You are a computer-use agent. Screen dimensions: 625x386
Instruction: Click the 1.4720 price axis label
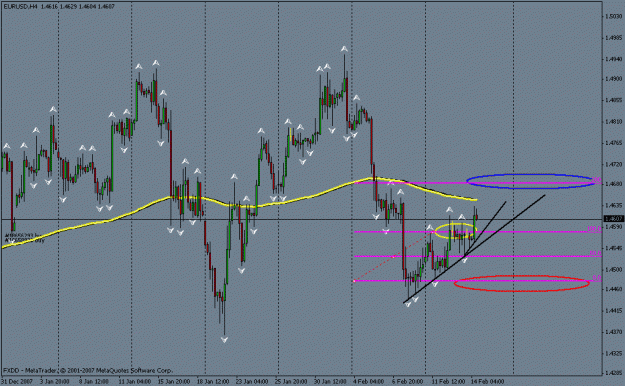614,164
